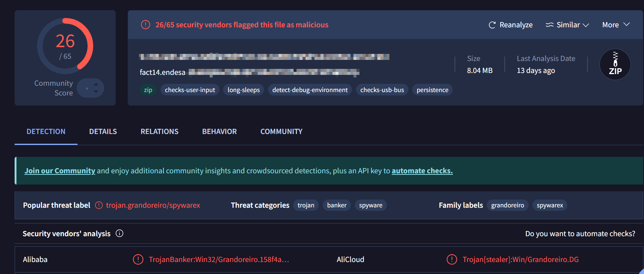Click info icon beside Security vendors' analysis
644x274 pixels.
[119, 234]
